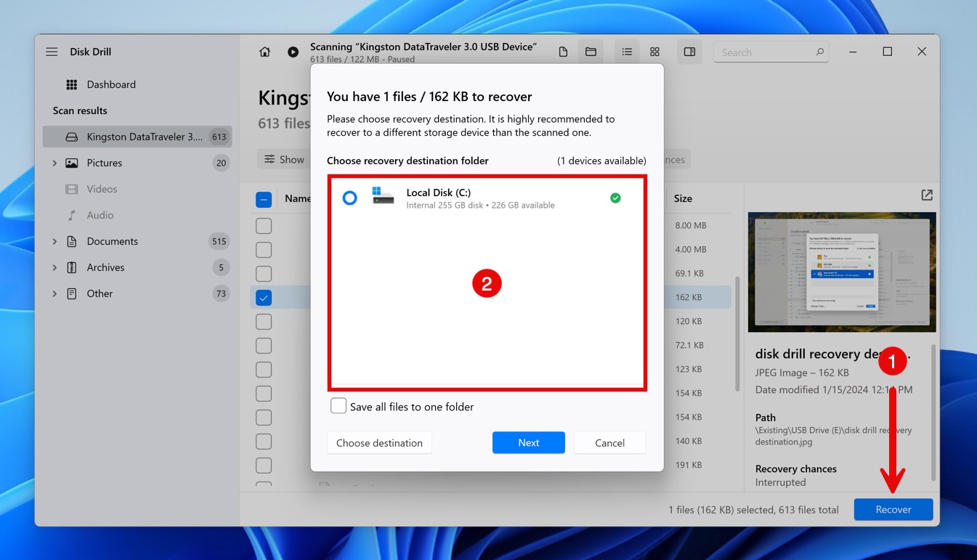Select list view layout icon

click(x=627, y=52)
